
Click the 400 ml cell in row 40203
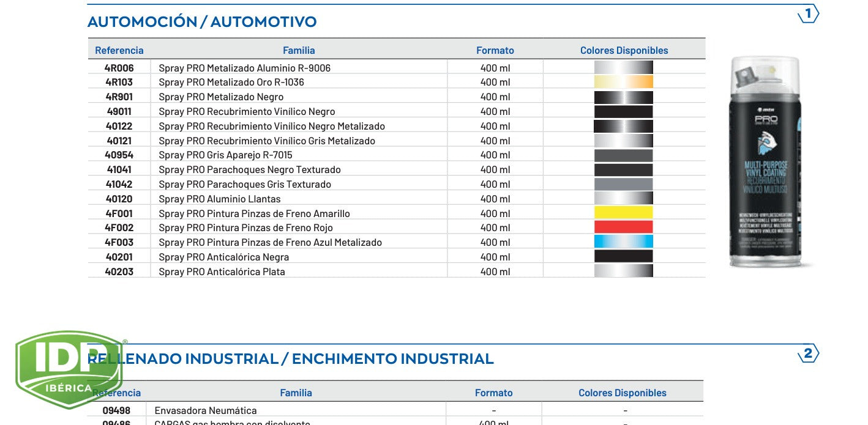495,272
